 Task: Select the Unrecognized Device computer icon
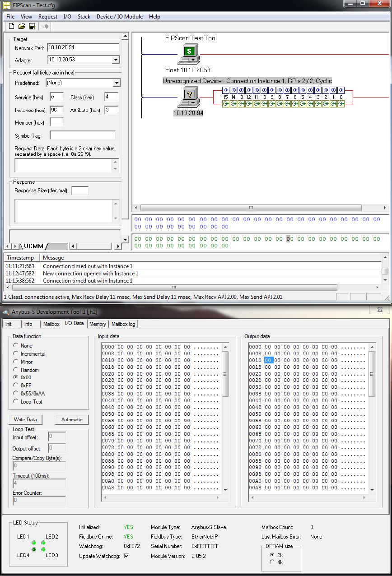click(189, 98)
